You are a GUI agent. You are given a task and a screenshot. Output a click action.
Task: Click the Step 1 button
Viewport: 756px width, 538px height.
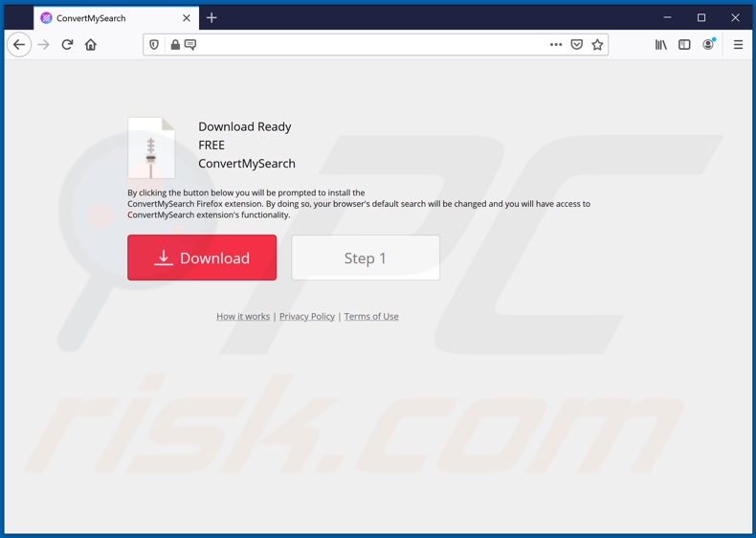coord(366,258)
